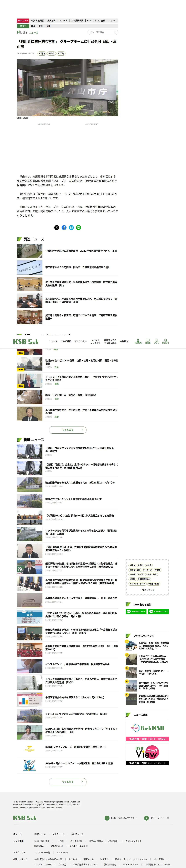Open the KSB ニュース View program banner
Image resolution: width=186 pixels, height=868 pixels.
click(147, 755)
